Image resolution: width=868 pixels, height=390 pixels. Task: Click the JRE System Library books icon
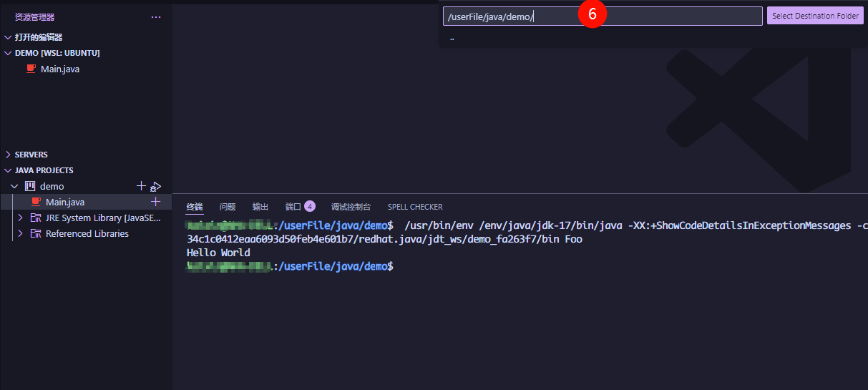36,218
